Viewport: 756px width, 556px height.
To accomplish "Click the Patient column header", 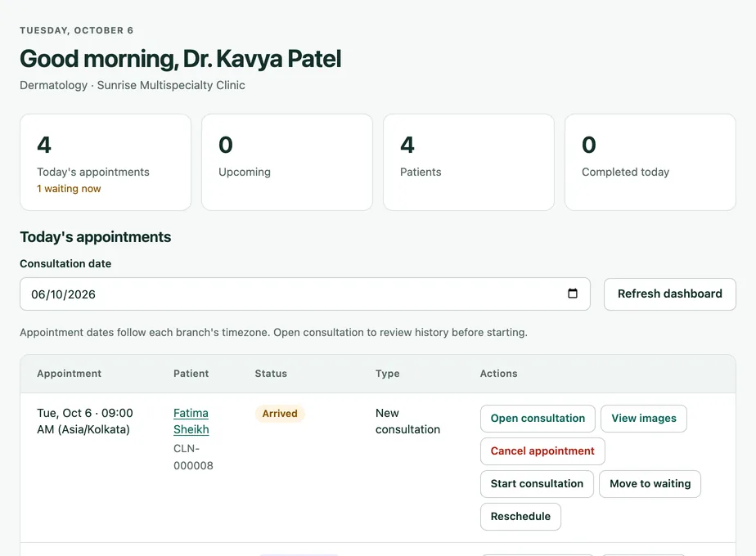I will pos(191,374).
